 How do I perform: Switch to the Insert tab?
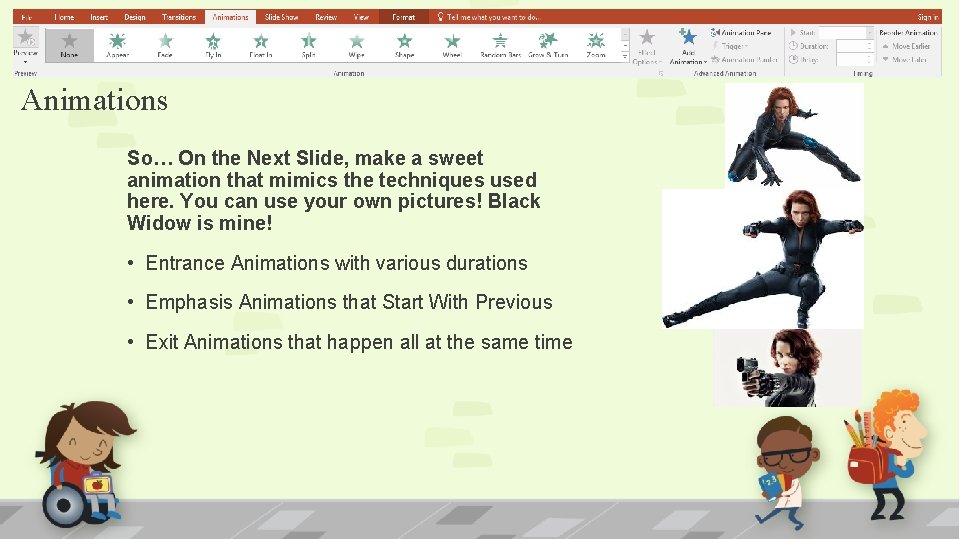coord(99,17)
